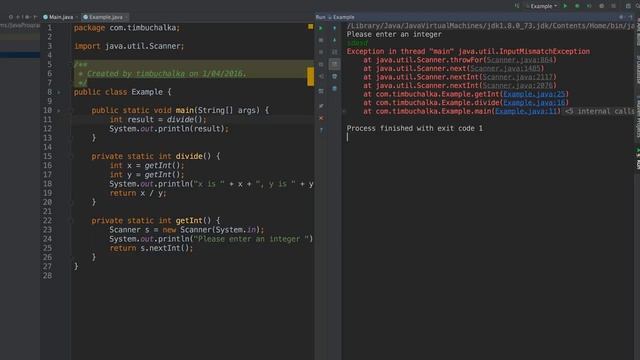Close the Main.java tab
This screenshot has height=360, width=640.
pos(77,17)
